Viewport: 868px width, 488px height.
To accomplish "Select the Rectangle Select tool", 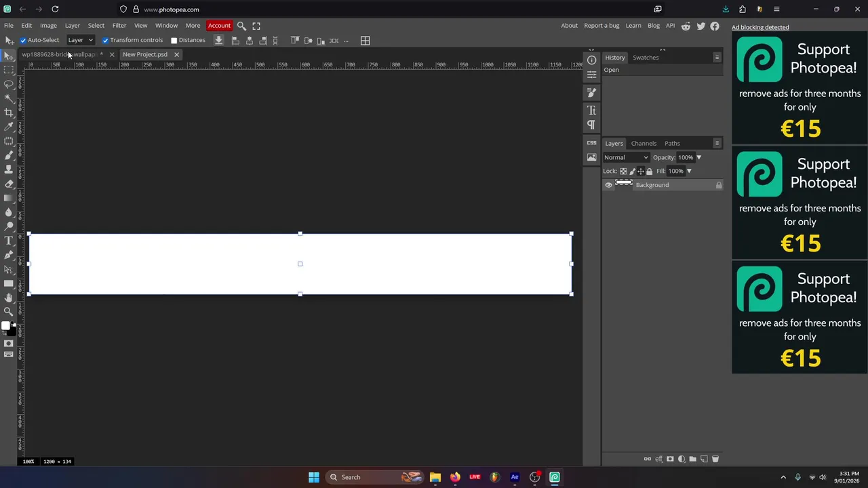I will pyautogui.click(x=9, y=69).
